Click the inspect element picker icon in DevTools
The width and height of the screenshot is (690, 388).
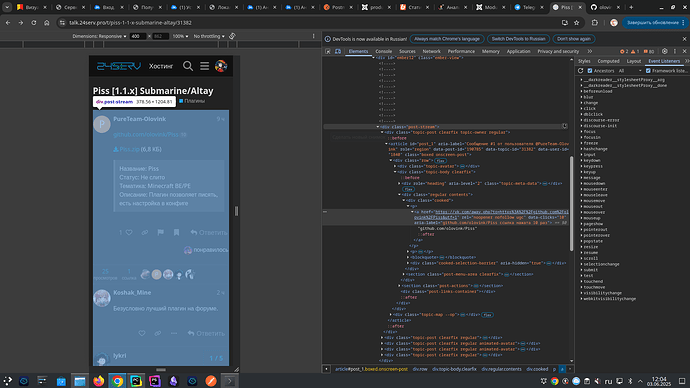pos(328,51)
